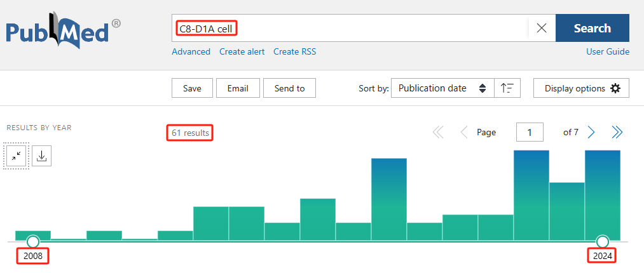Collapse the results by year chart
The image size is (644, 273).
point(17,156)
